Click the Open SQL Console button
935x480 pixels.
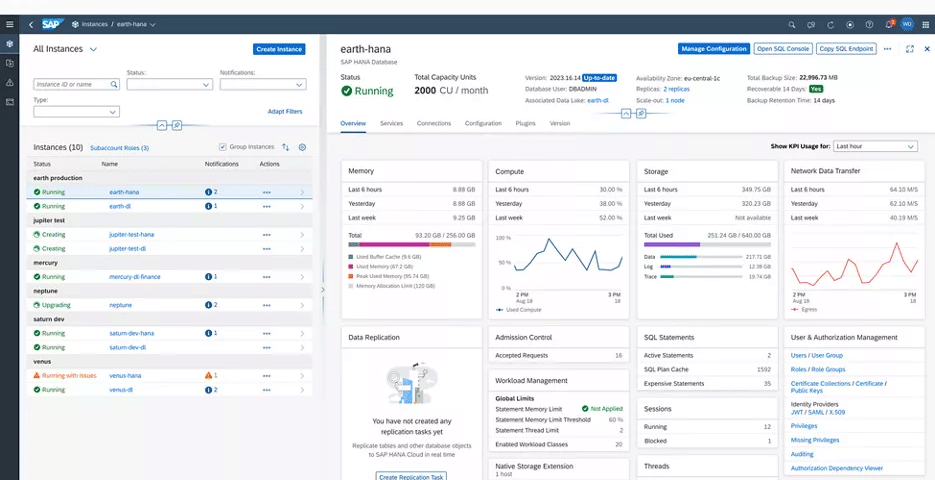point(783,49)
